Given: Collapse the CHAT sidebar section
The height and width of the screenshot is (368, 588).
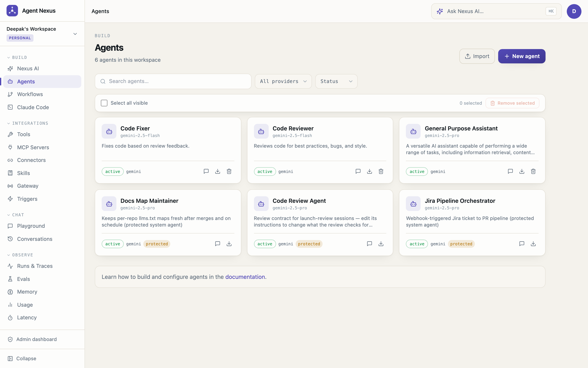Looking at the screenshot, I should (x=16, y=215).
